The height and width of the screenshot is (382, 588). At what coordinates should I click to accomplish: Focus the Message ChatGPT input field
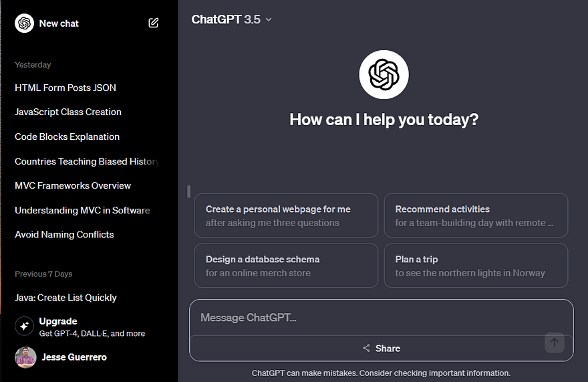coord(382,317)
